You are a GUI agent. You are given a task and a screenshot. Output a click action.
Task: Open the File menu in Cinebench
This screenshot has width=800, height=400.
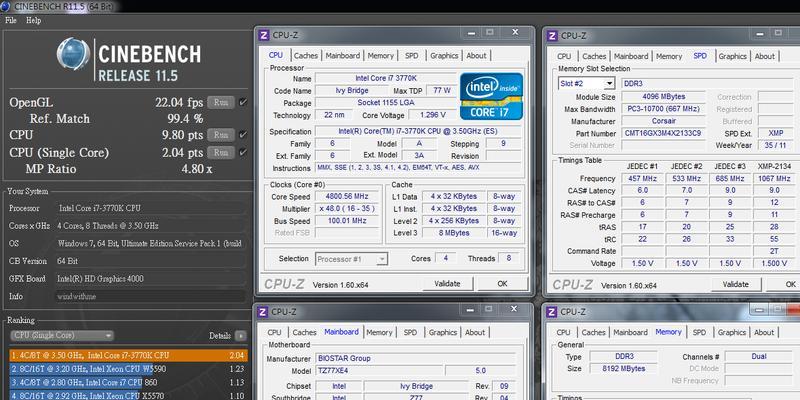pyautogui.click(x=11, y=20)
